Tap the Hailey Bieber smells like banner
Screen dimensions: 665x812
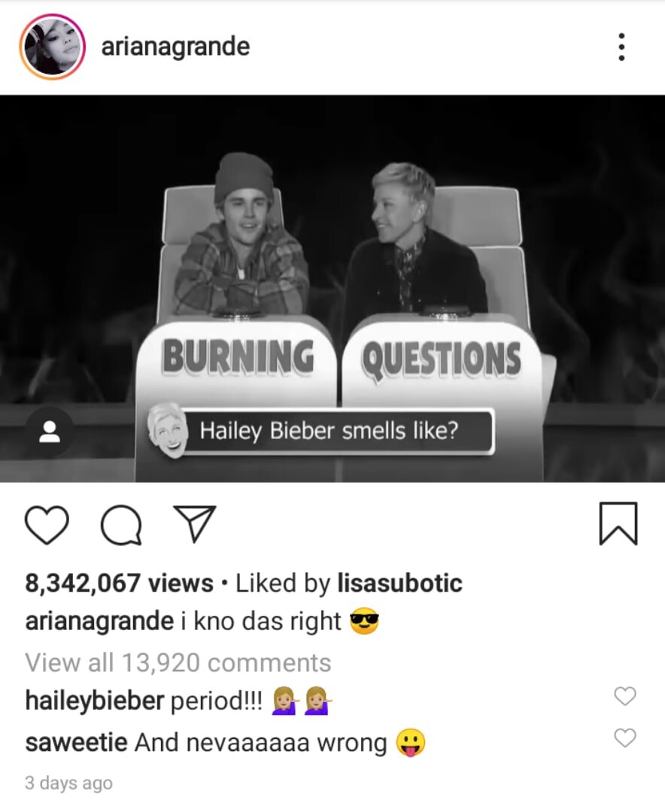[320, 431]
